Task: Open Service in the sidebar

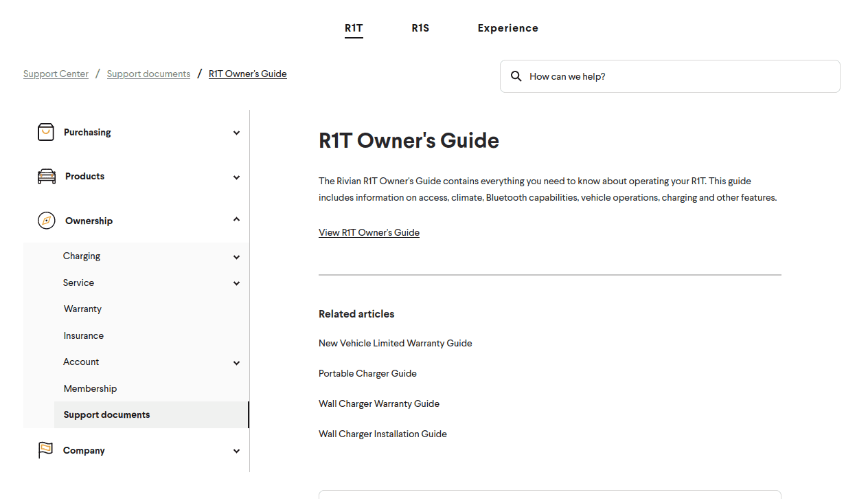Action: [x=78, y=282]
